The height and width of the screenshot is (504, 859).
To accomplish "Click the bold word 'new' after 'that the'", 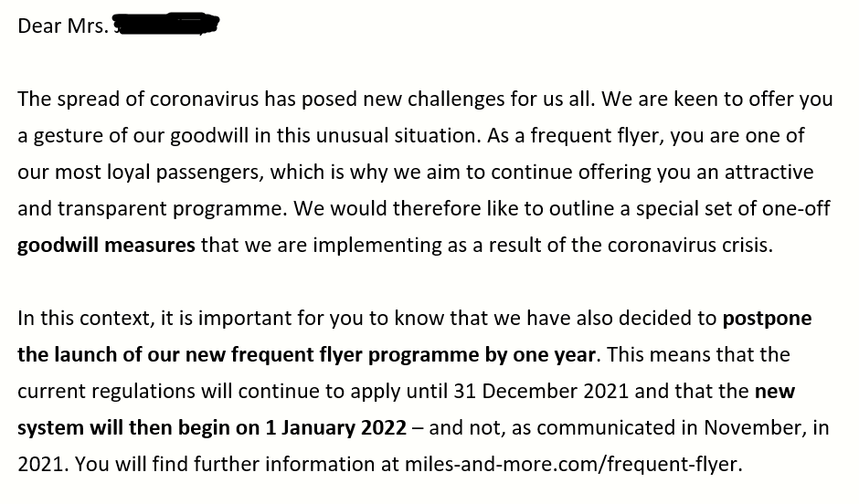I will click(775, 392).
